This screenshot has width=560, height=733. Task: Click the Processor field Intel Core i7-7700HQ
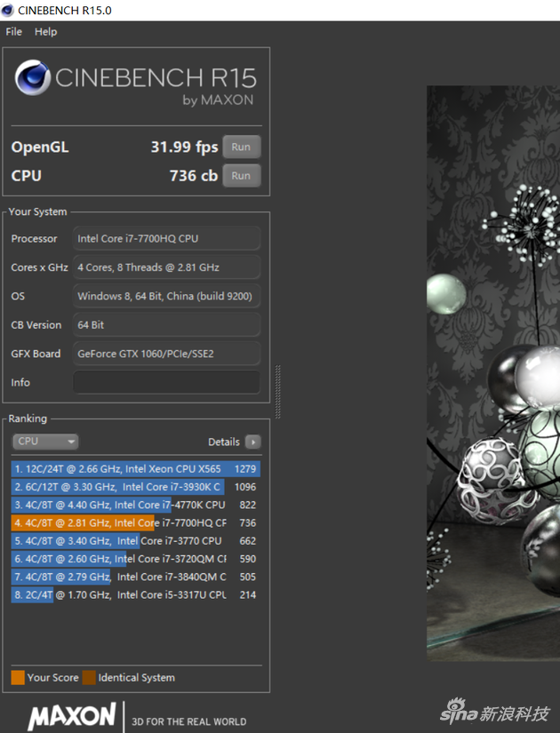pyautogui.click(x=166, y=238)
